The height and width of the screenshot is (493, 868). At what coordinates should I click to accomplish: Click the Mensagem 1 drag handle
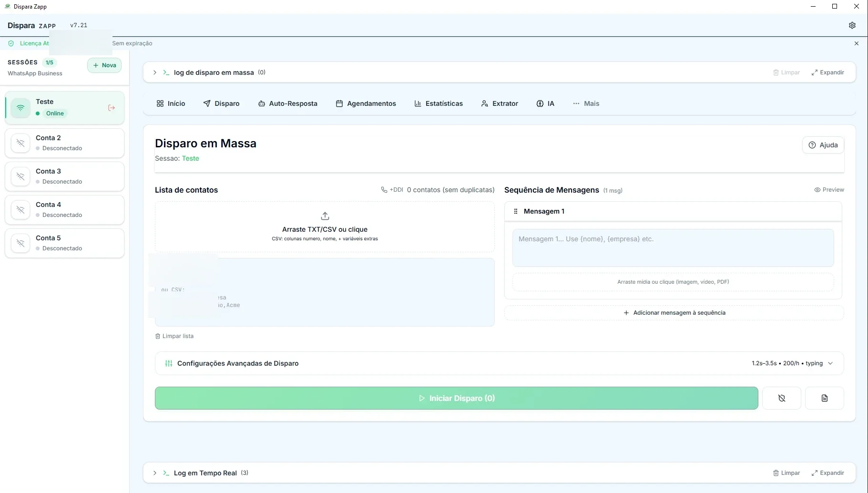515,211
